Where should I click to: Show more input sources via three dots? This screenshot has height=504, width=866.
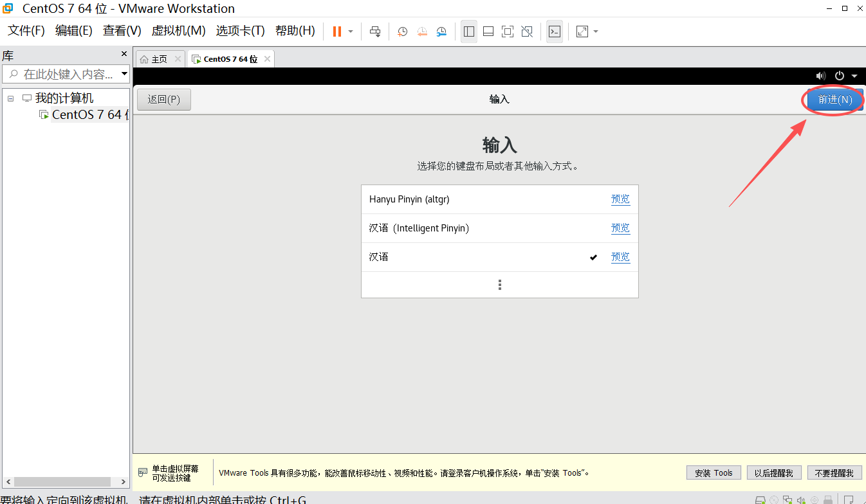click(500, 285)
